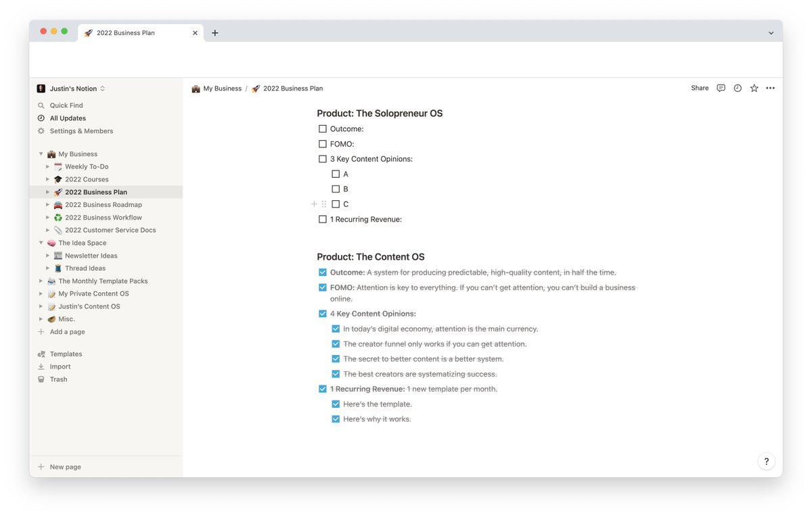The image size is (812, 516).
Task: Check the empty Outcome checkbox
Action: tap(323, 128)
